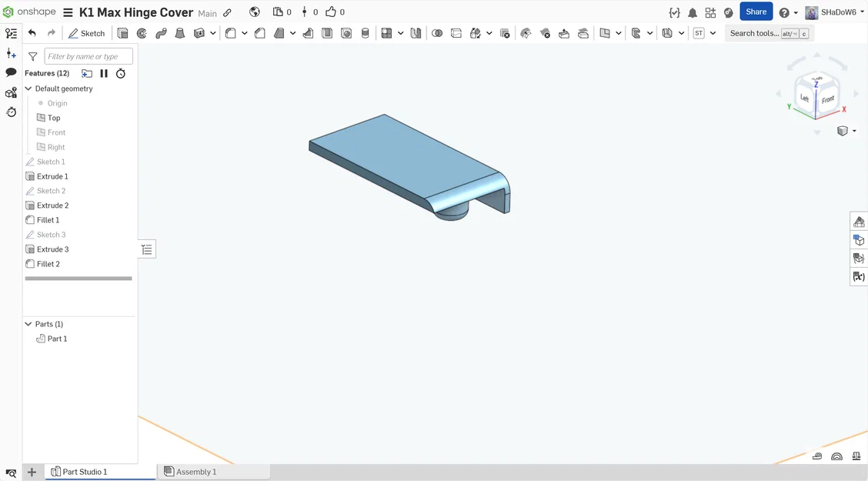Viewport: 868px width, 481px height.
Task: Collapse the Parts (1) group
Action: pos(28,324)
